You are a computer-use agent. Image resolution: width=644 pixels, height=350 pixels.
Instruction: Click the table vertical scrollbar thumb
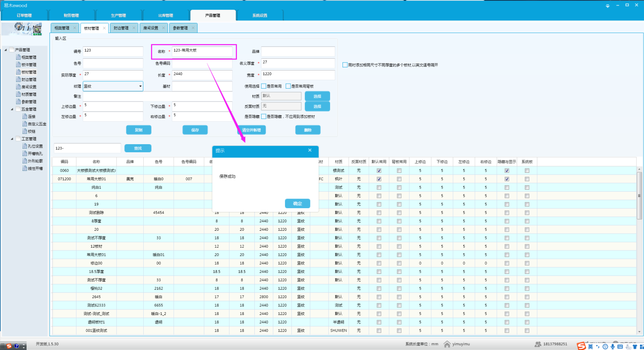[x=639, y=195]
